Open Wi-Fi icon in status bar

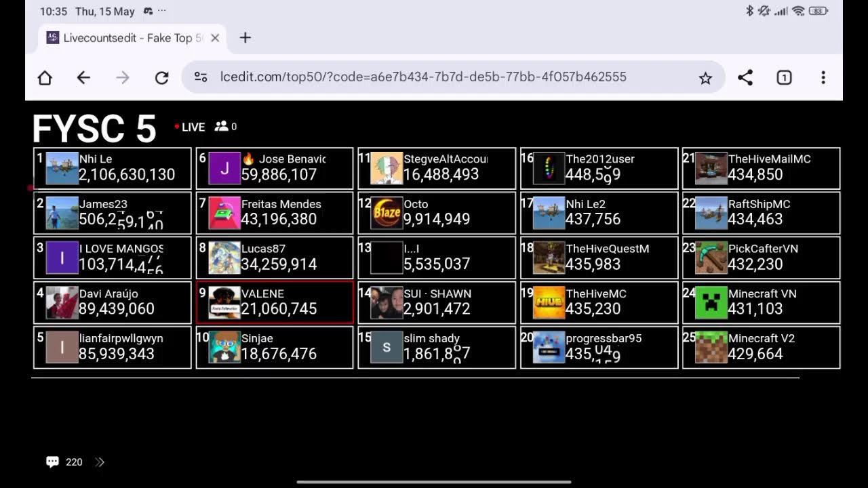click(x=798, y=11)
